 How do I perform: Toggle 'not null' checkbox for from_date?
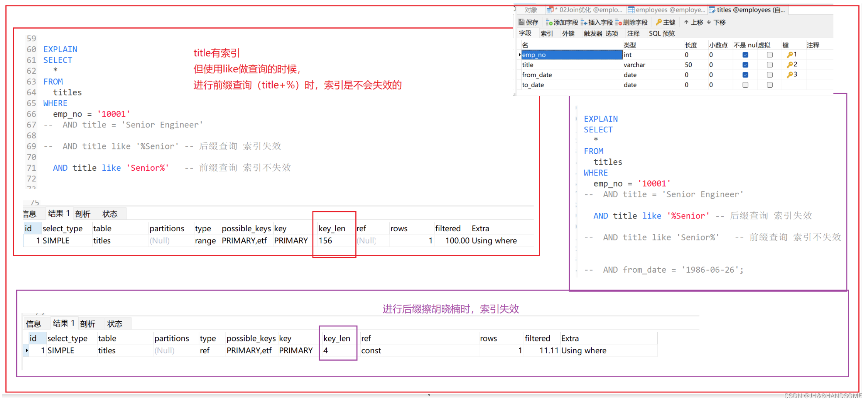point(745,75)
